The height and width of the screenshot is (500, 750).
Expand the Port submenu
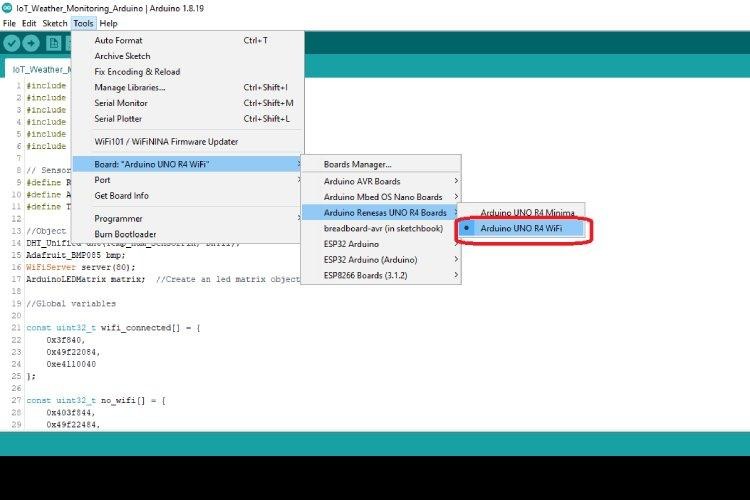188,180
